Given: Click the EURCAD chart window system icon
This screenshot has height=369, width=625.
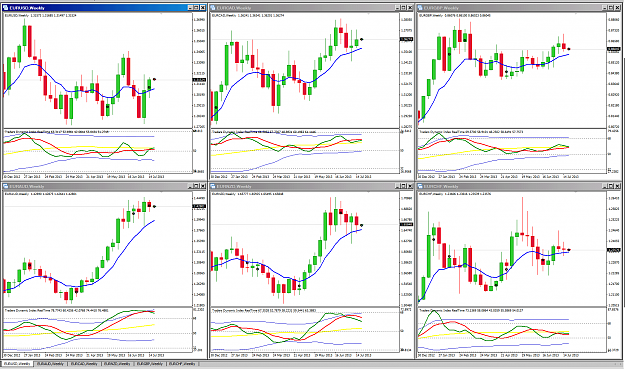Looking at the screenshot, I should 213,8.
